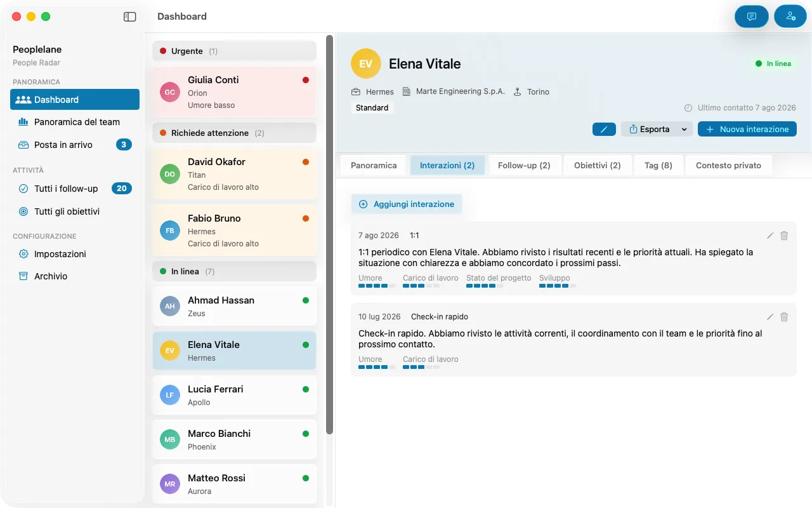
Task: Click Peoplelane app title
Action: [37, 50]
